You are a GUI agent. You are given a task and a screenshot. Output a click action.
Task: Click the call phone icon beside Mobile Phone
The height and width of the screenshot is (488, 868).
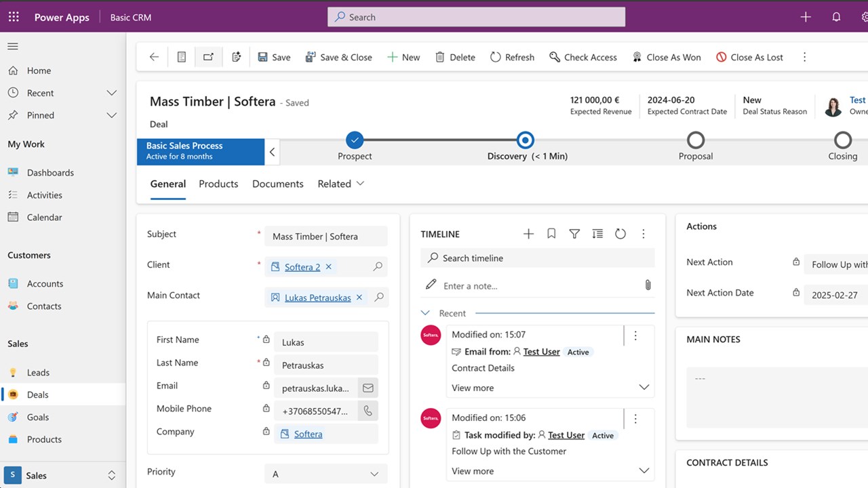point(368,411)
